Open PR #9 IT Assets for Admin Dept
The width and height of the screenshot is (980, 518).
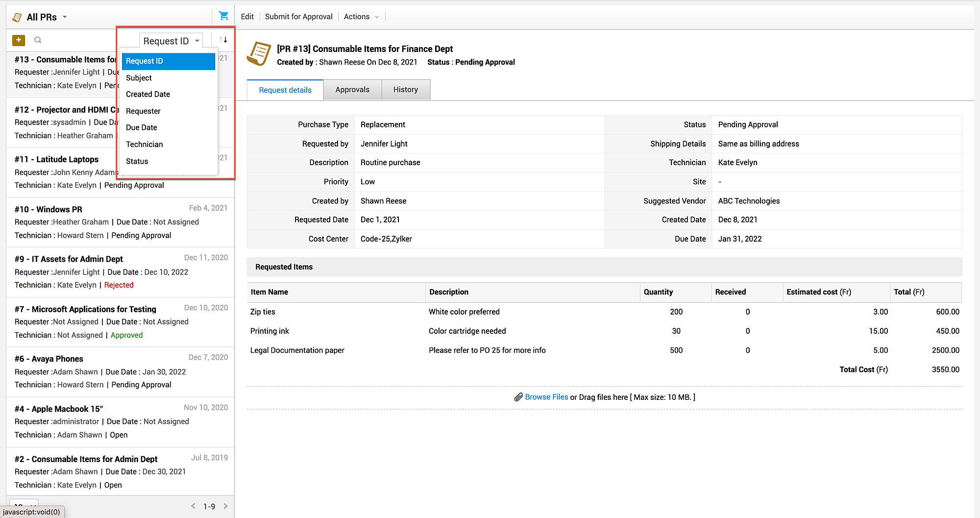pos(77,259)
